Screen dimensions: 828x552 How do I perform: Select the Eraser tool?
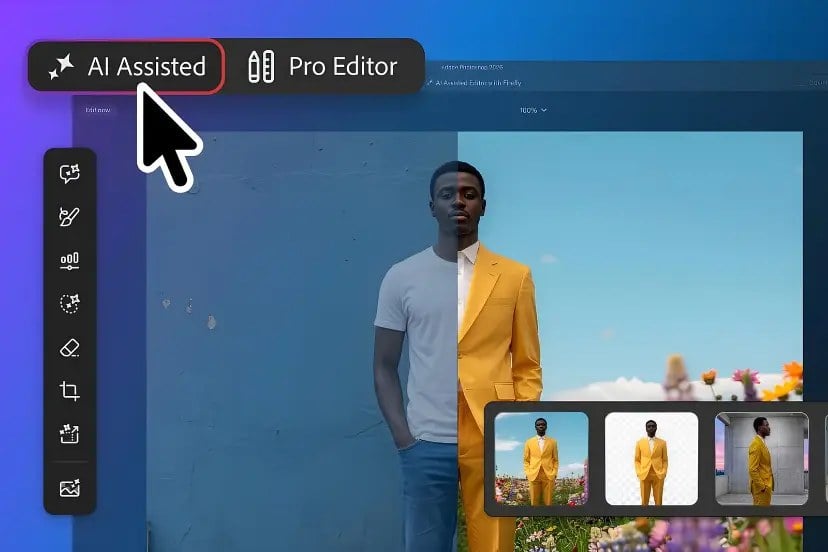(x=69, y=348)
